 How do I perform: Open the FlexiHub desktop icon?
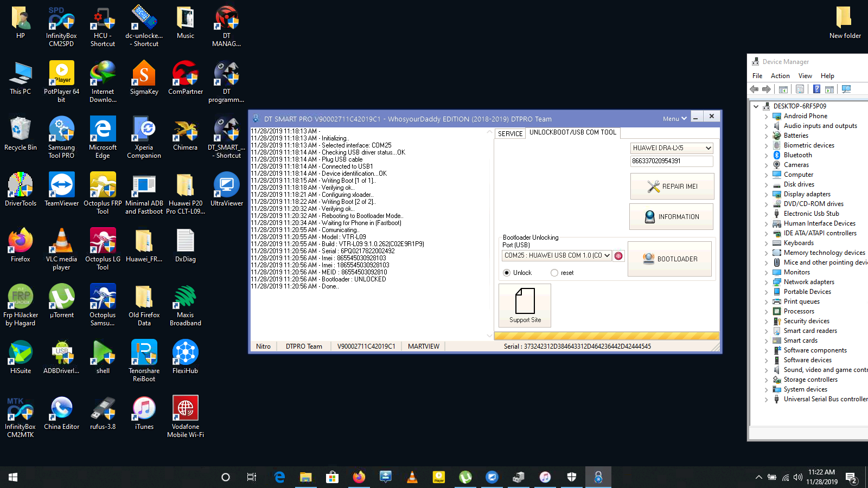tap(185, 357)
